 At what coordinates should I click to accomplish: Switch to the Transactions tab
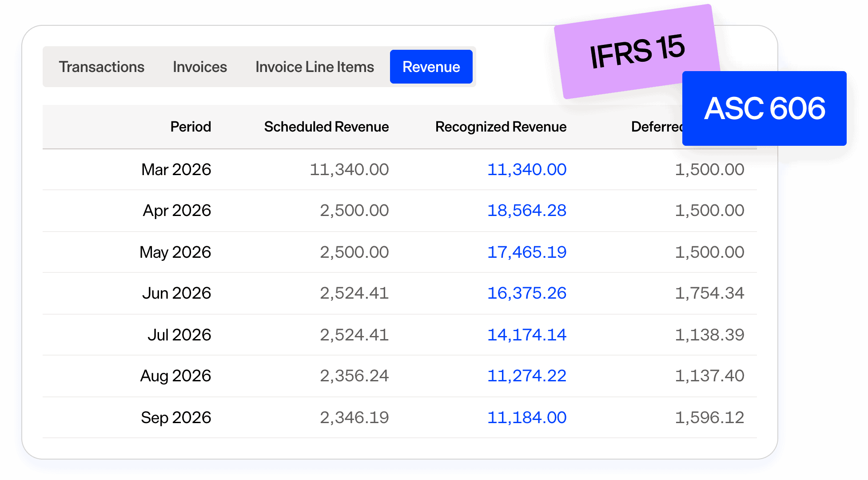102,67
